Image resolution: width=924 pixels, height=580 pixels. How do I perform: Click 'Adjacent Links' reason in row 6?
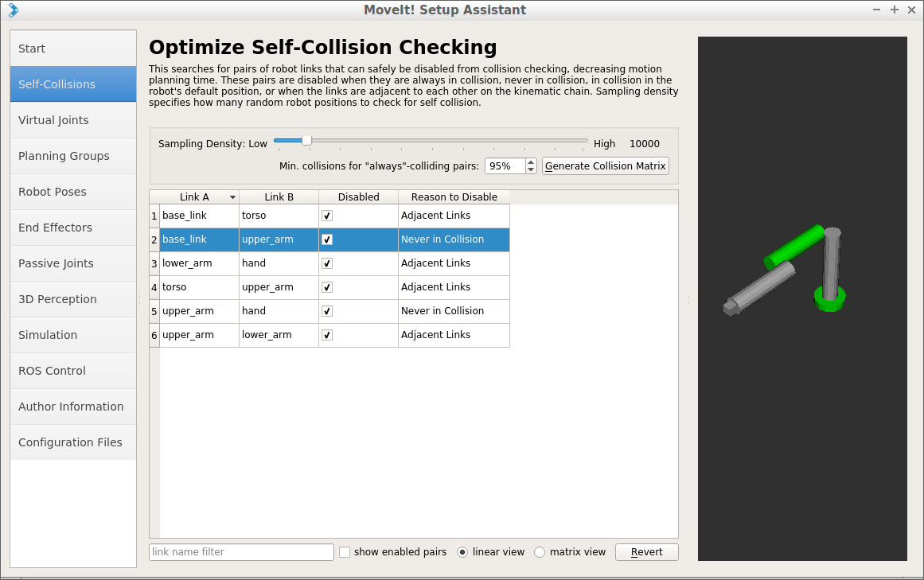(x=454, y=335)
